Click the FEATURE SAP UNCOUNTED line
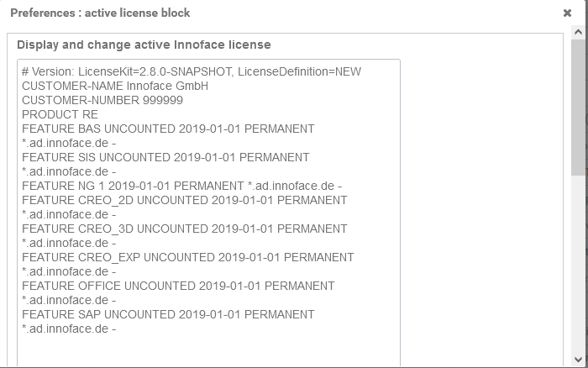 coord(168,314)
